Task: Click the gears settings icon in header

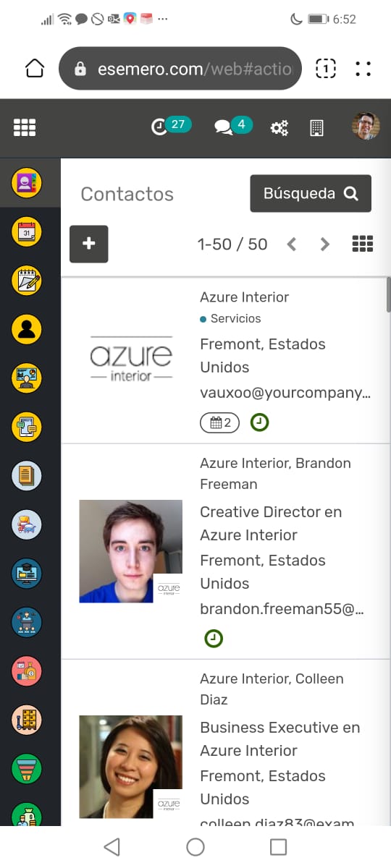Action: tap(279, 129)
